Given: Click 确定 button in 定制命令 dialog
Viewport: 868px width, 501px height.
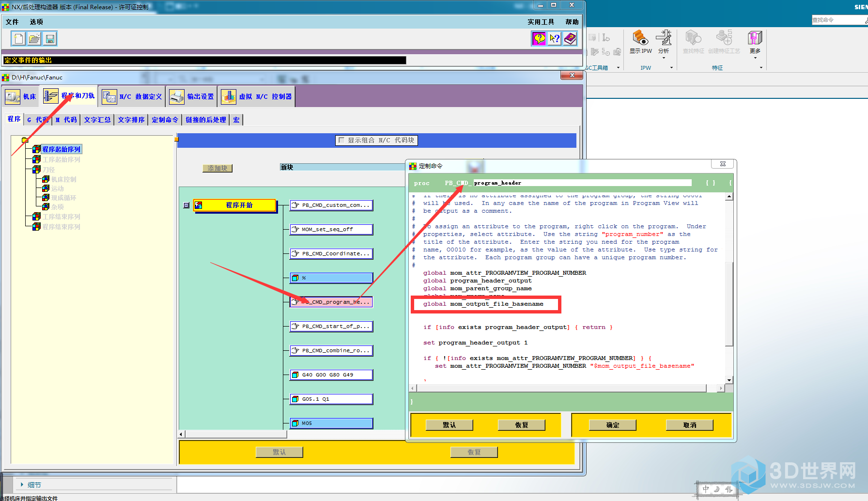Looking at the screenshot, I should click(613, 425).
